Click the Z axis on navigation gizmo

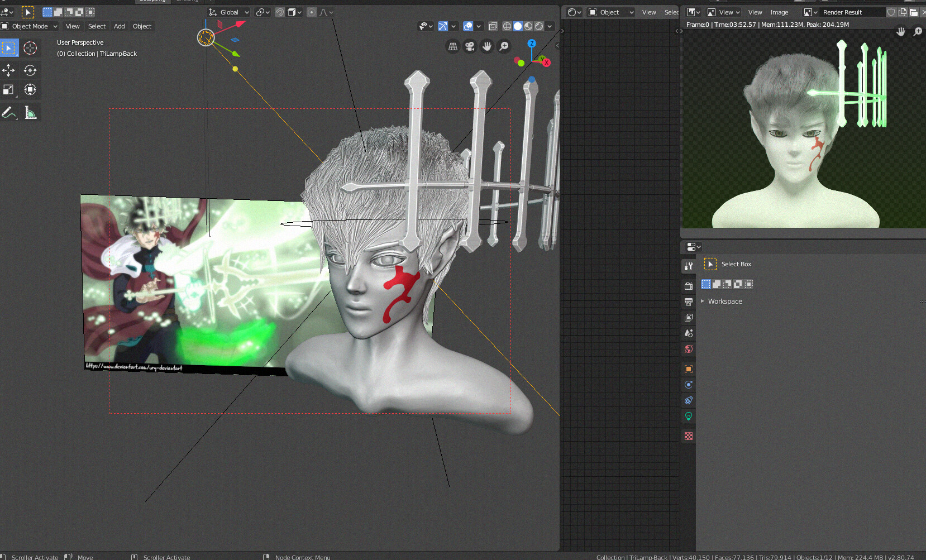point(532,43)
